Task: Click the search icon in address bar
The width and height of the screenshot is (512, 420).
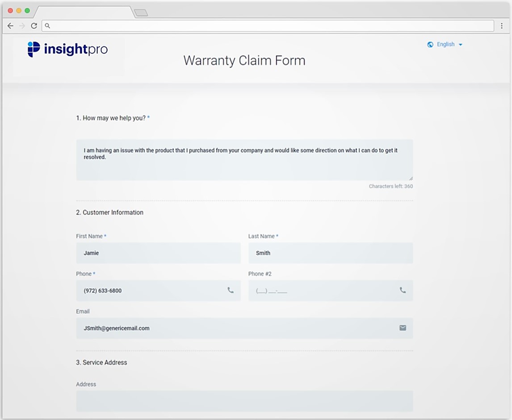Action: click(x=47, y=26)
